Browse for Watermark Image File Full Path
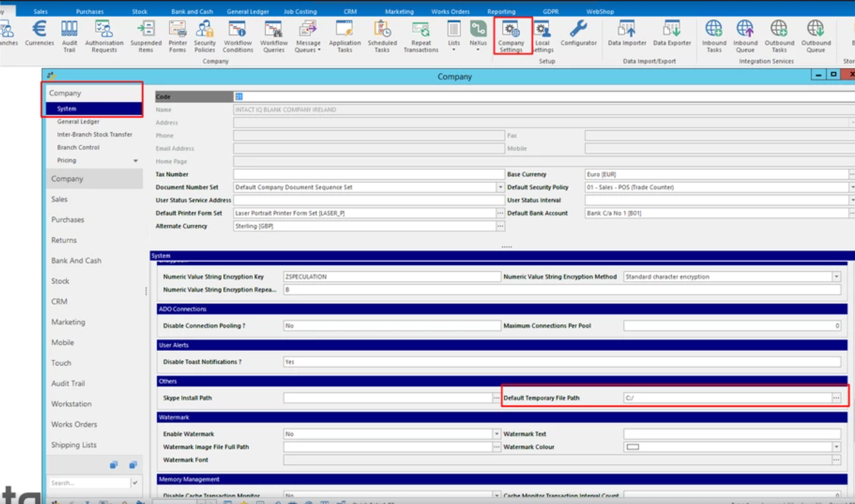The width and height of the screenshot is (855, 504). [x=496, y=447]
